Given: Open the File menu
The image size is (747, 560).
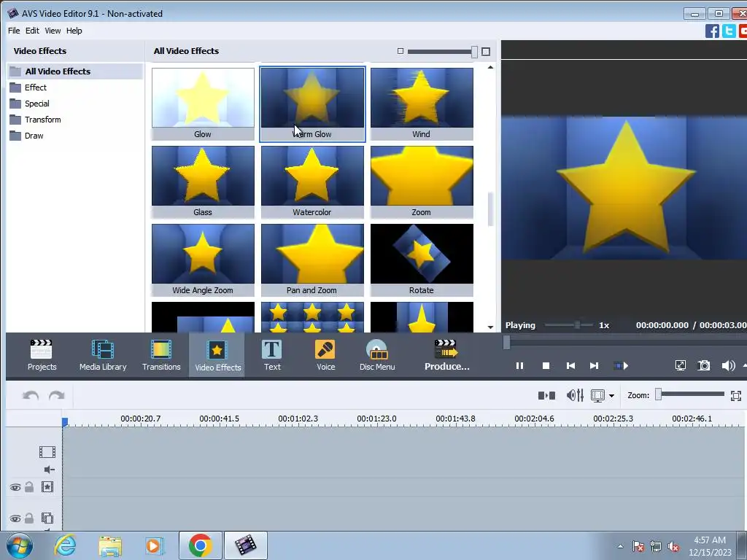Looking at the screenshot, I should click(14, 31).
